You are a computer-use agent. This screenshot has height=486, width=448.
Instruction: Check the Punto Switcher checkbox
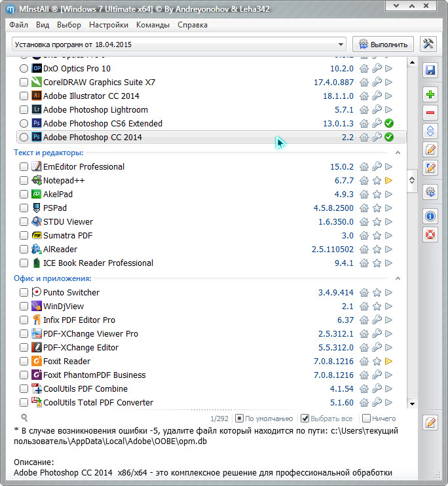[x=24, y=292]
